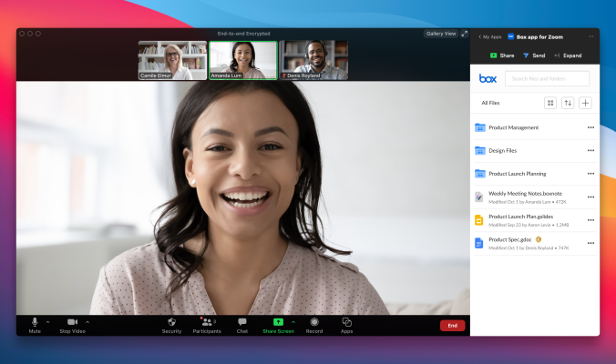Screen dimensions: 616x364
Task: Stop the video camera
Action: 72,322
